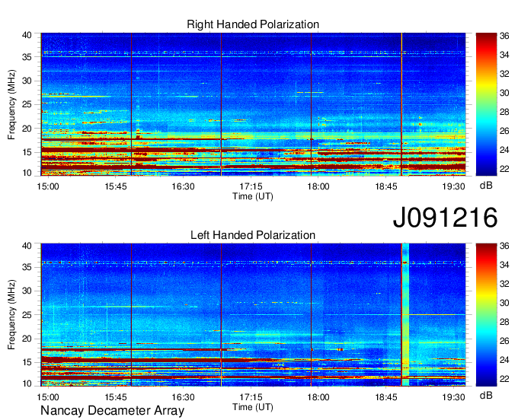Click the 16:30 time tick of the top plot
The image size is (518, 420).
(183, 186)
